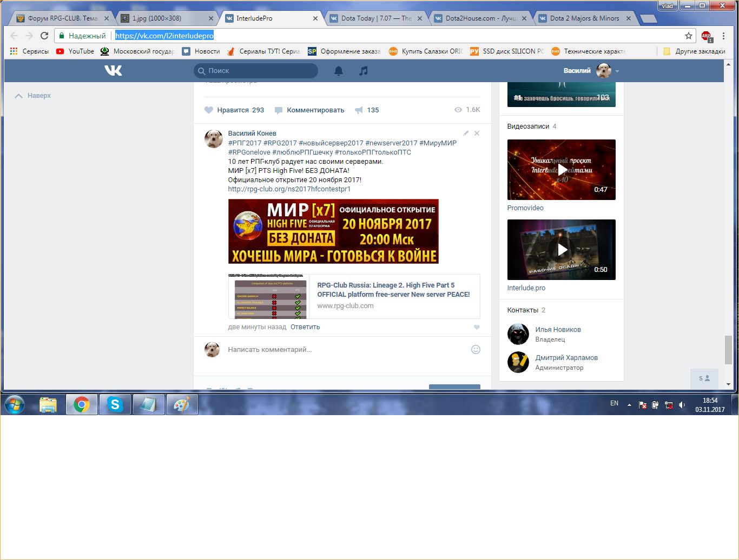
Task: Play the Promovideo video thumbnail
Action: click(561, 170)
